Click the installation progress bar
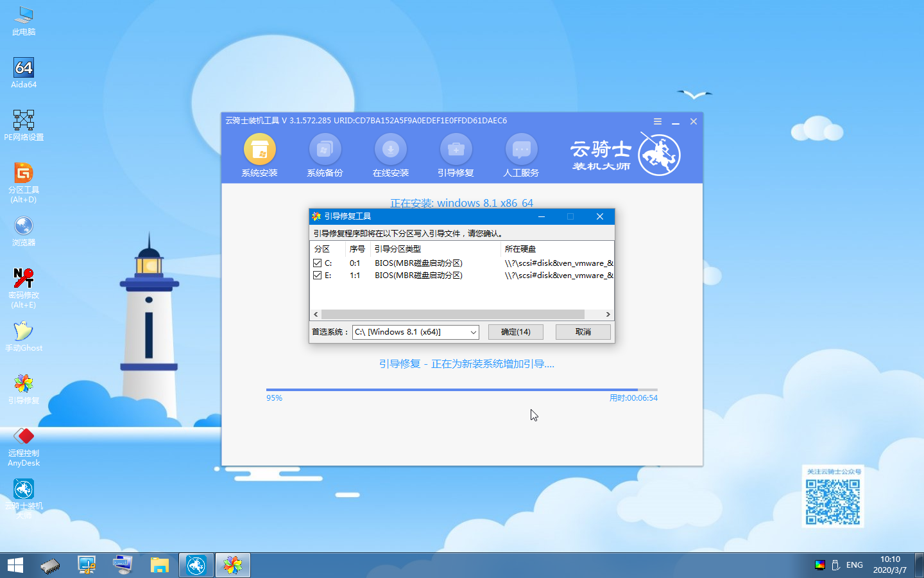The image size is (924, 578). (462, 390)
